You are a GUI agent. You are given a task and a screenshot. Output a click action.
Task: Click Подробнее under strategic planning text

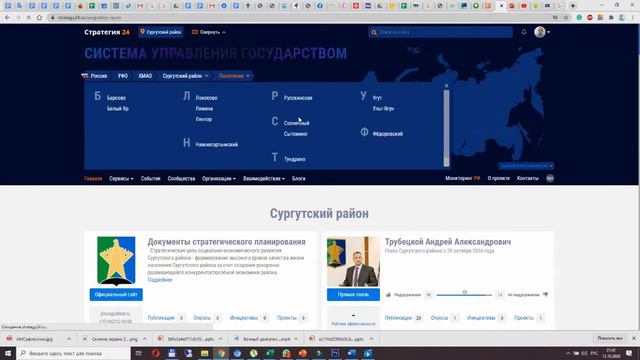coord(160,280)
